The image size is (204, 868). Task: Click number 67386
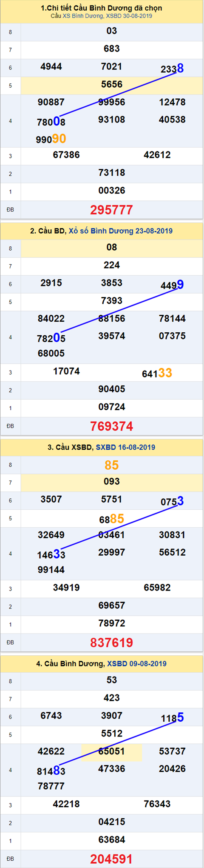(x=66, y=155)
